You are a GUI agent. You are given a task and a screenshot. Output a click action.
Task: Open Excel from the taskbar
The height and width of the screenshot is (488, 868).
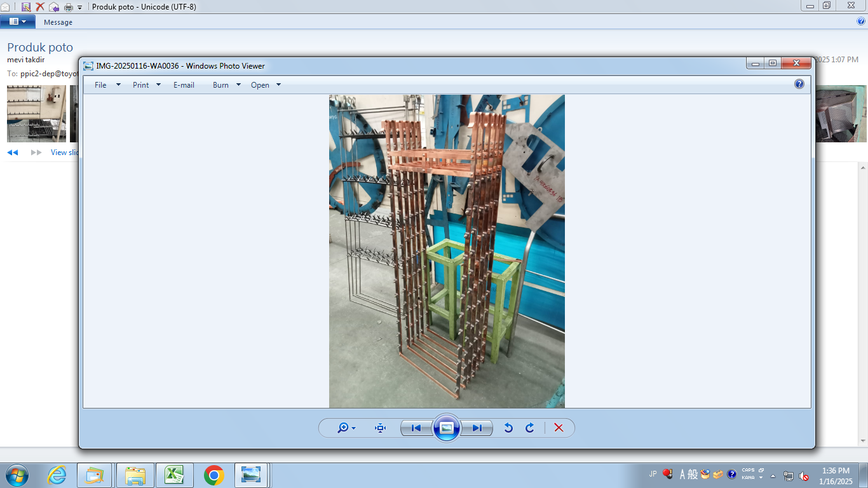point(174,475)
